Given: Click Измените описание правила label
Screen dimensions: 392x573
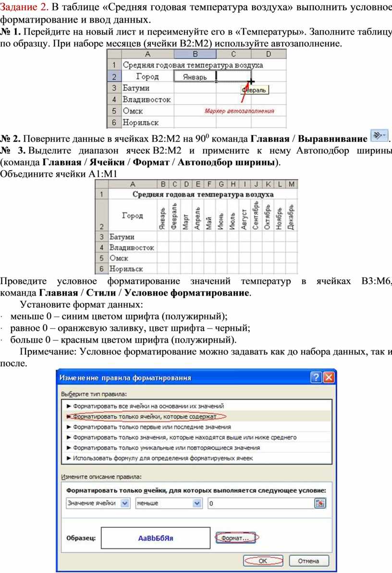Looking at the screenshot, I should [x=101, y=477].
